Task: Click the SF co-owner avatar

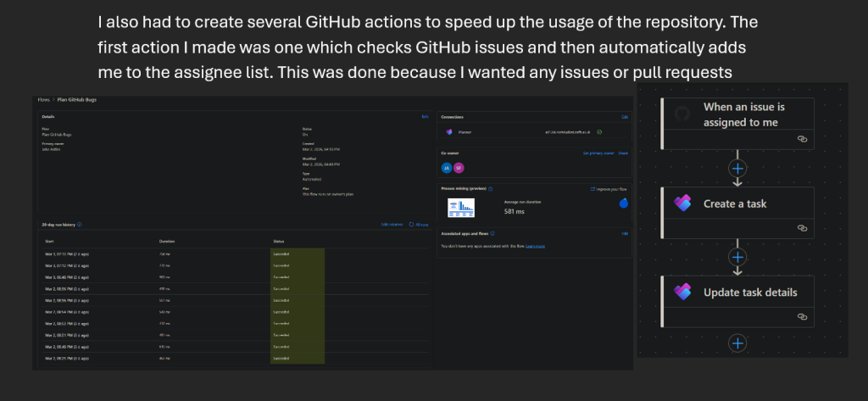Action: (459, 168)
